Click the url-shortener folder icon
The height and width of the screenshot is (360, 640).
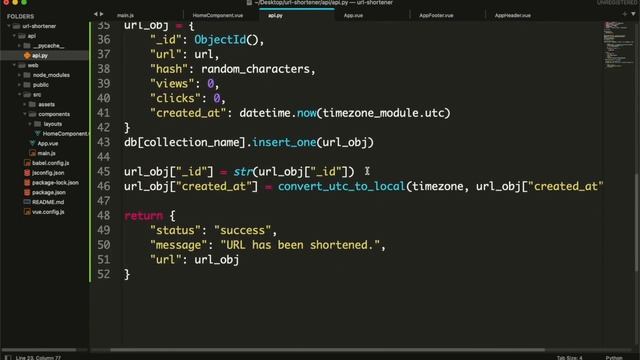[x=16, y=26]
